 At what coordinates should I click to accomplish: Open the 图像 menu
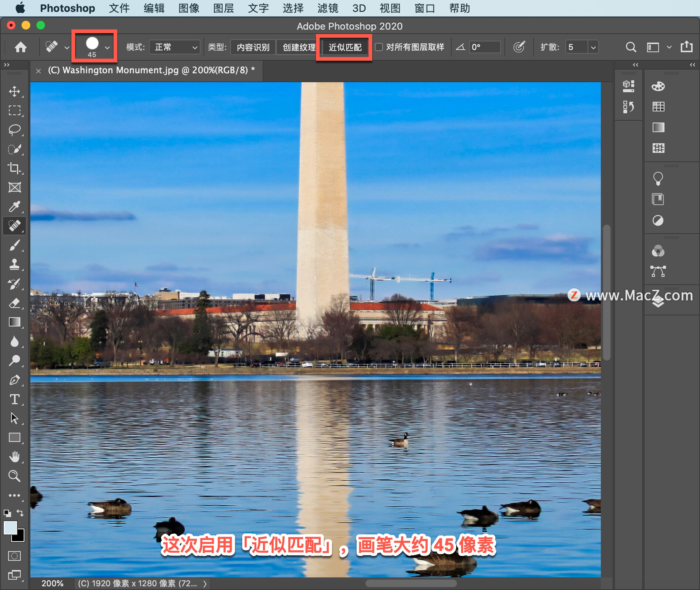(x=189, y=8)
